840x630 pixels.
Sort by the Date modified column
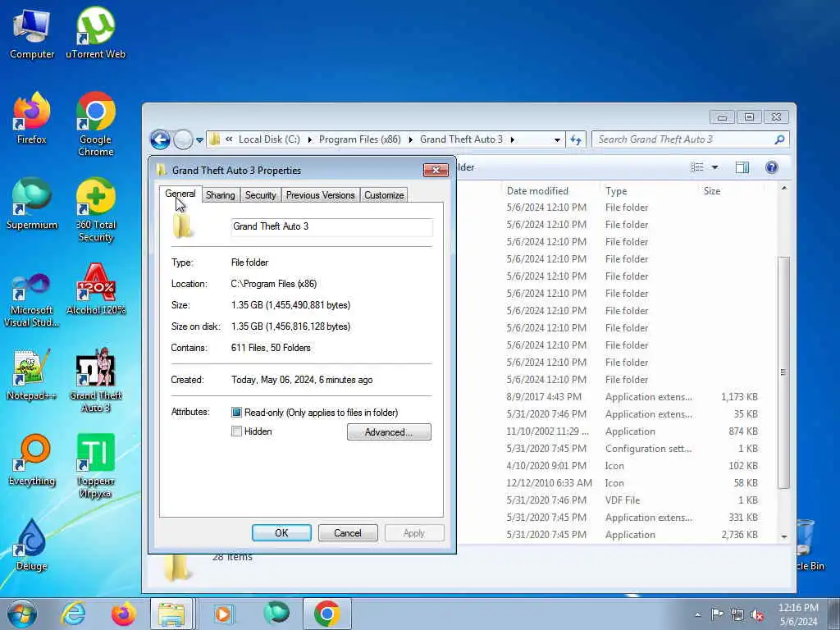(x=537, y=190)
